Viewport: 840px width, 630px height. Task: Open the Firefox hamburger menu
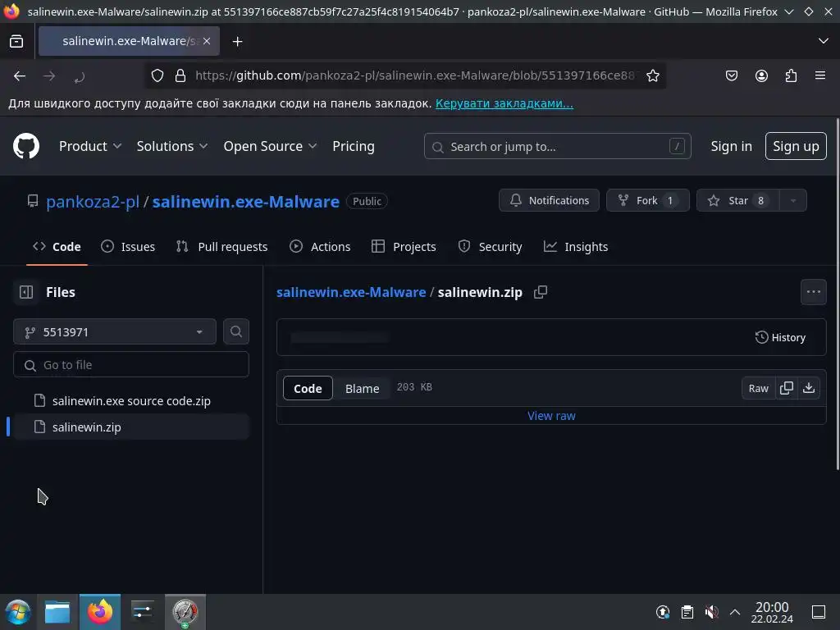pyautogui.click(x=819, y=75)
